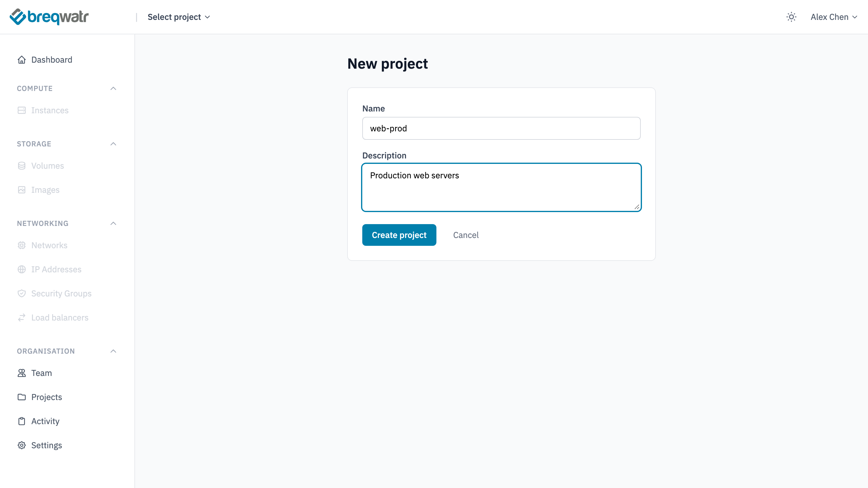Click the New project page title

pos(388,64)
